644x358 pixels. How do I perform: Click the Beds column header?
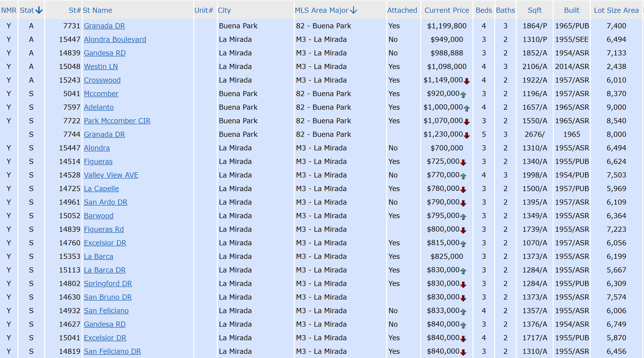484,10
